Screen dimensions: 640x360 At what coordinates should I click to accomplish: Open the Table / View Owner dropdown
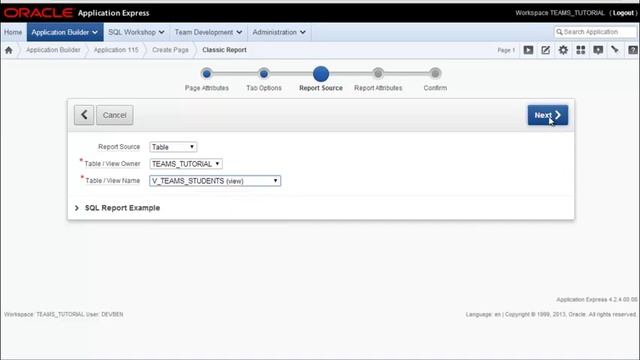[x=186, y=164]
